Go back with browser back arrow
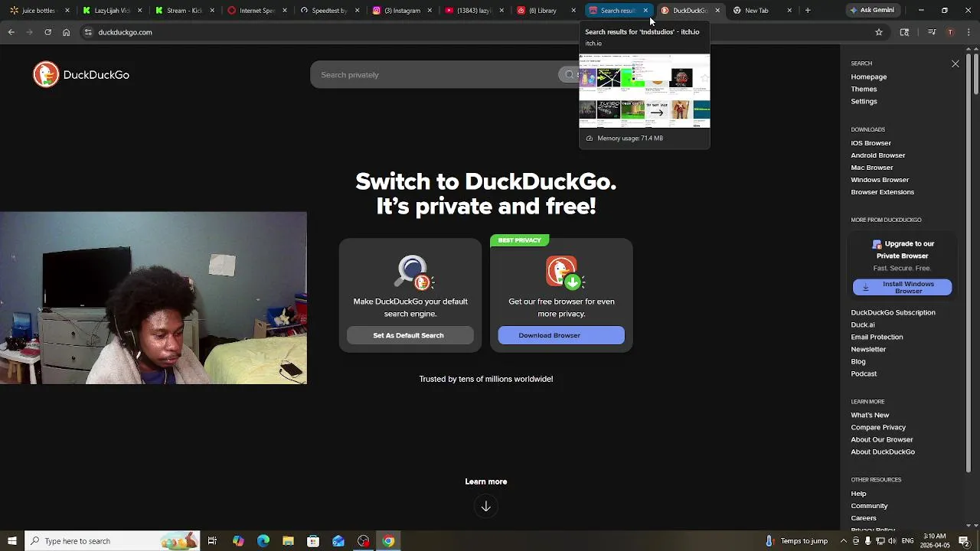 [11, 32]
